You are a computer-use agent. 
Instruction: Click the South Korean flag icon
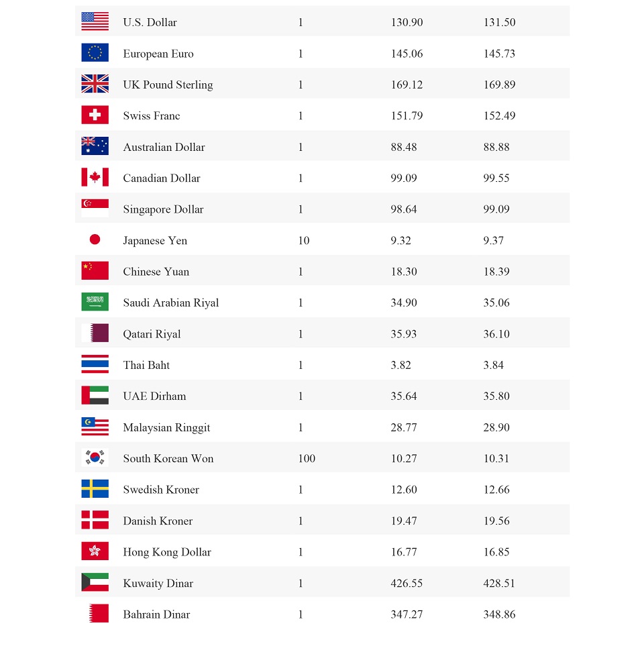click(95, 457)
